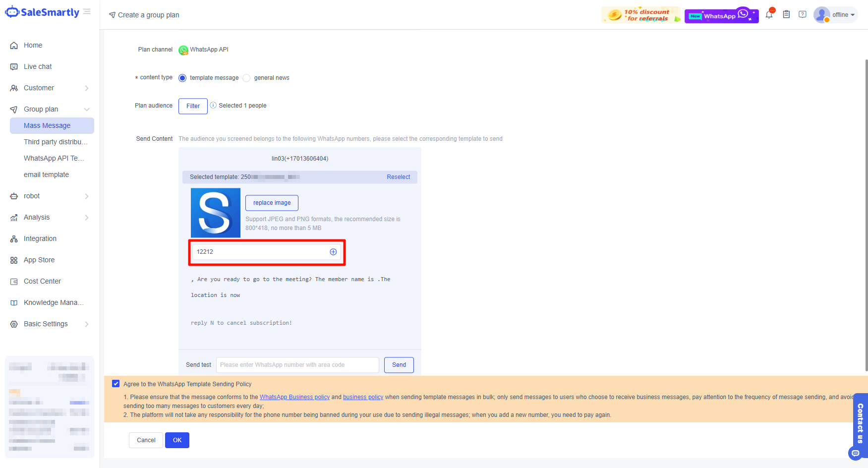Click the Cost Center wallet icon
This screenshot has height=468, width=868.
[14, 282]
